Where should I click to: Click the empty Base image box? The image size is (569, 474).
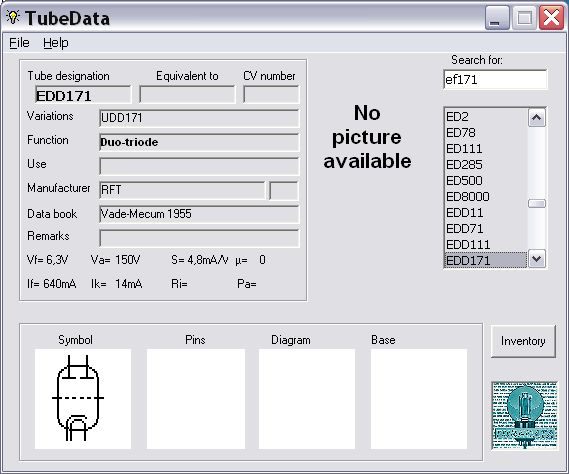click(x=419, y=399)
